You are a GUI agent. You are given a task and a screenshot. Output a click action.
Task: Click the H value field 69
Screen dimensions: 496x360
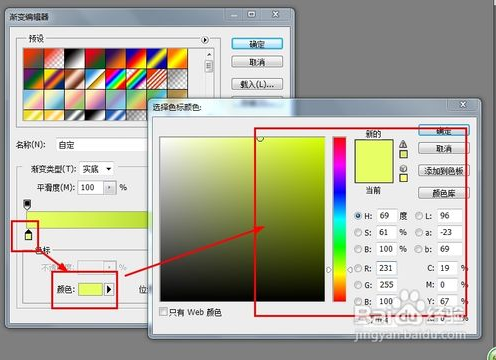coord(387,216)
